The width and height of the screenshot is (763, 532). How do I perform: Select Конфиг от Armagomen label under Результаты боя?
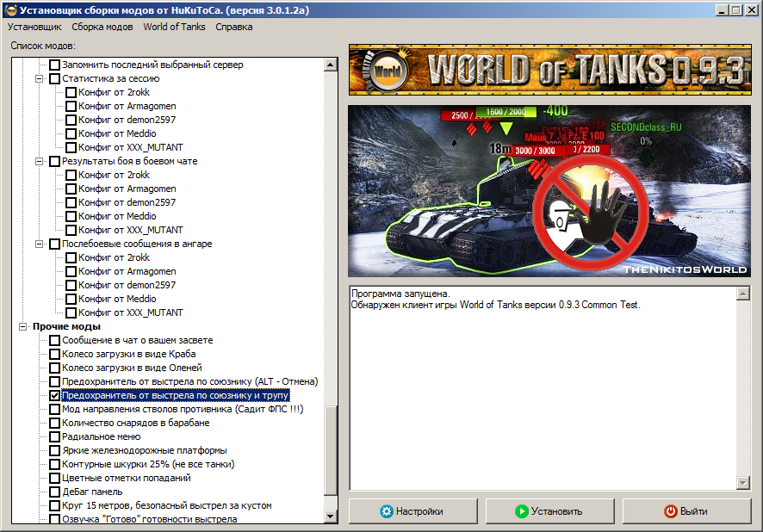(127, 189)
